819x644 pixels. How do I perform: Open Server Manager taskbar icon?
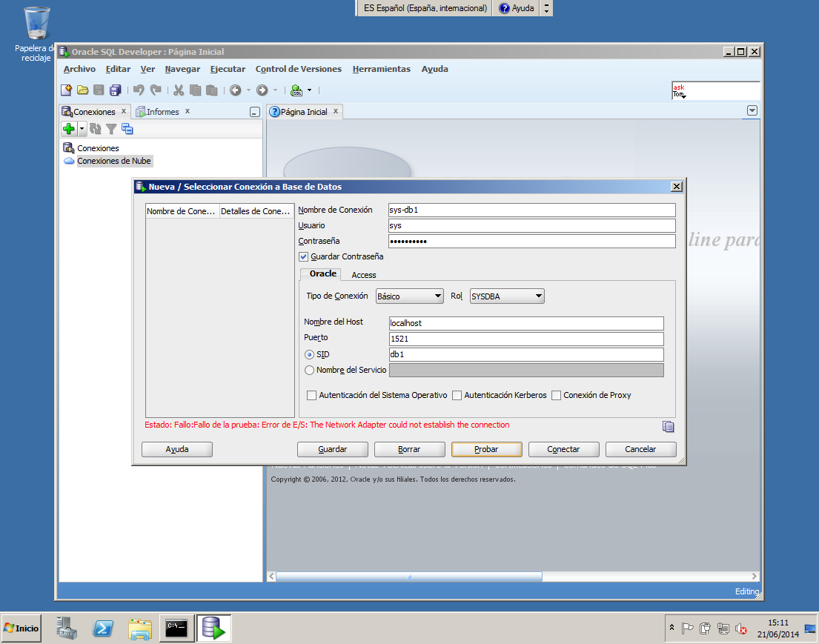[x=66, y=628]
